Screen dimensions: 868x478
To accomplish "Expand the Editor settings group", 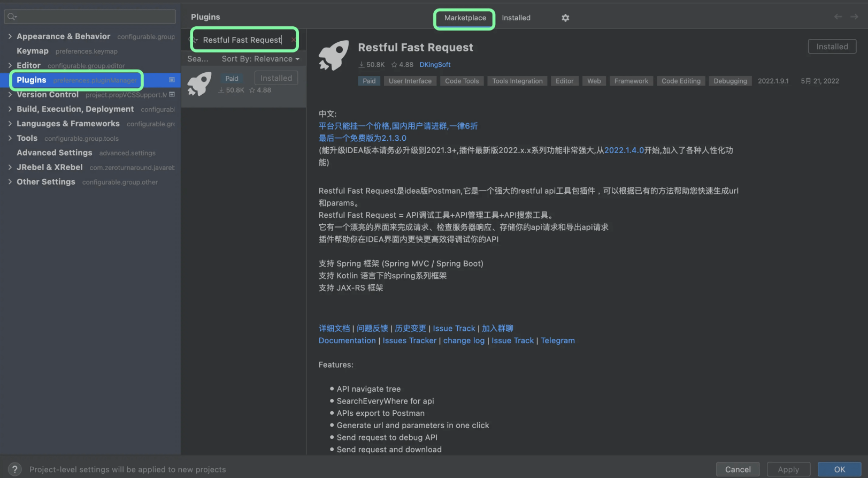I will click(x=10, y=65).
